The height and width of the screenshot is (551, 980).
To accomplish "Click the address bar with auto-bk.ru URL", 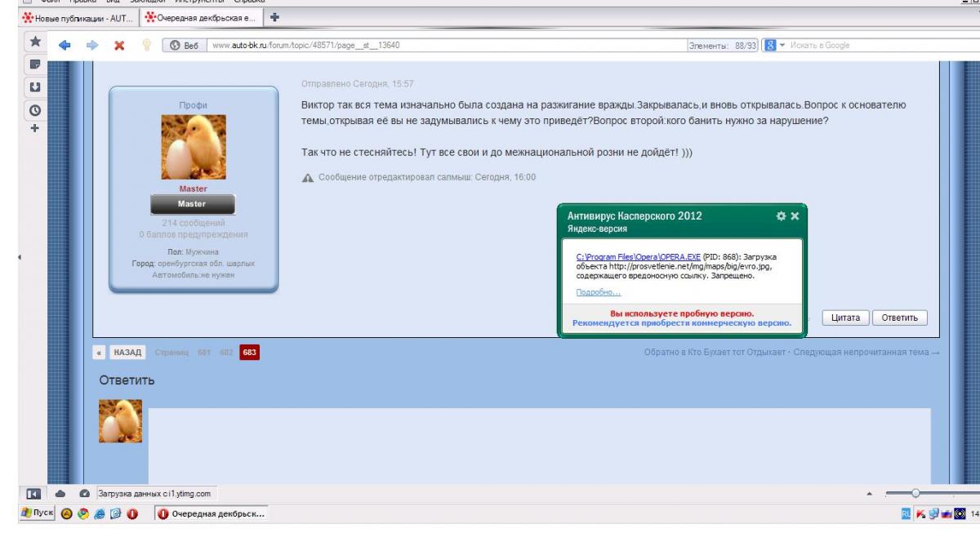I will click(448, 45).
